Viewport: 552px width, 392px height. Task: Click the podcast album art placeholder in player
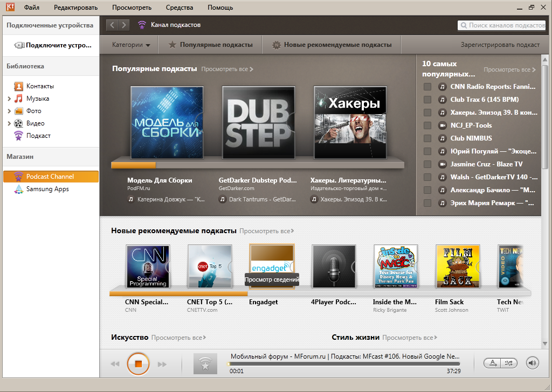pos(205,363)
